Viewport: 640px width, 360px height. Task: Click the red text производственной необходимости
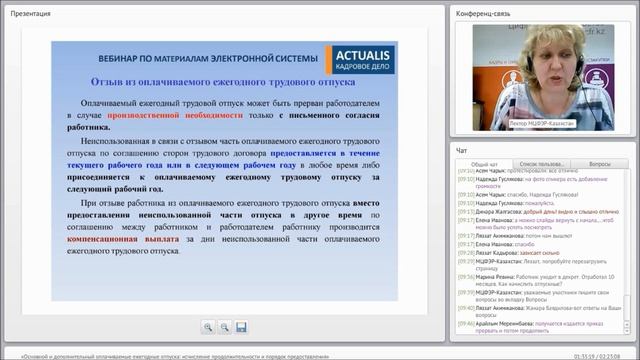pos(175,116)
